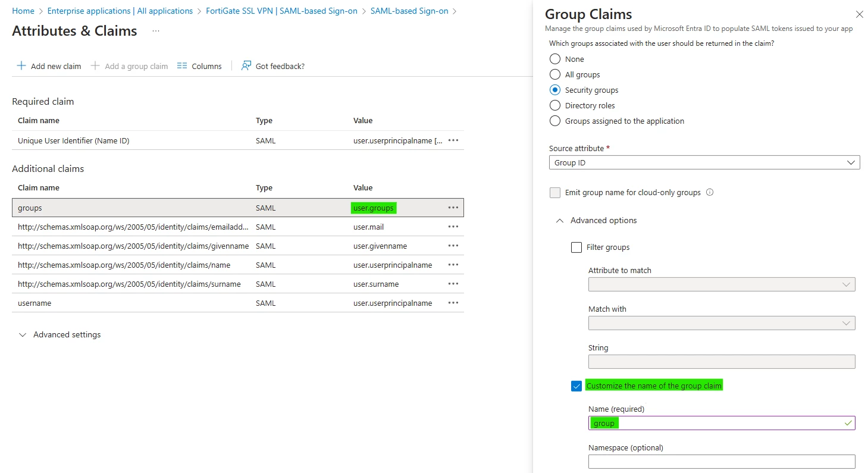Open the last SAML-based Sign-on breadcrumb
The image size is (868, 473).
point(409,11)
